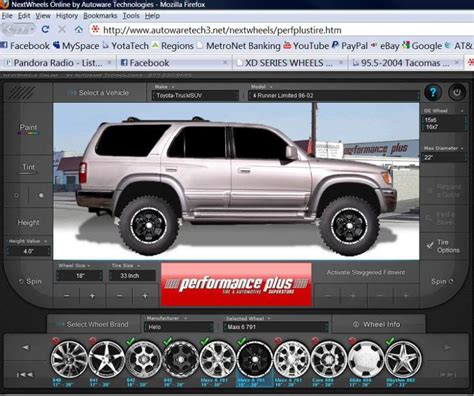Open the Model dropdown showing 4 Runner Limited
This screenshot has width=474, height=396.
click(333, 96)
